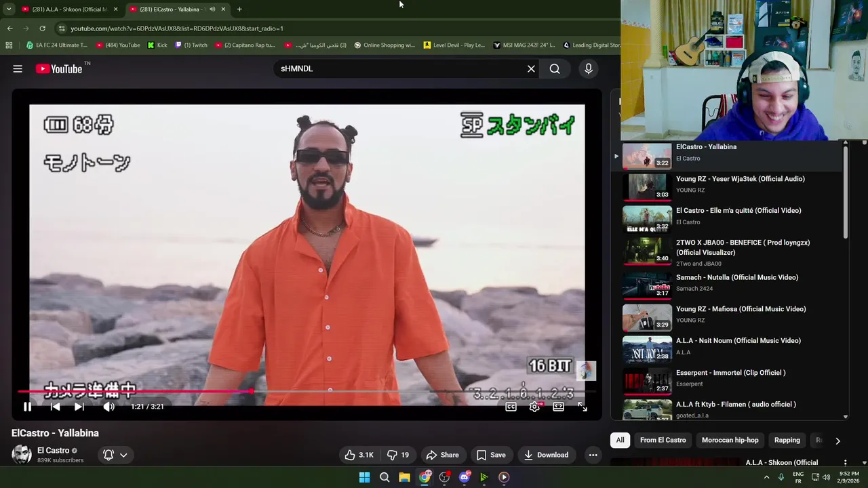Open File Explorer from taskbar
Viewport: 868px width, 488px height.
(404, 477)
